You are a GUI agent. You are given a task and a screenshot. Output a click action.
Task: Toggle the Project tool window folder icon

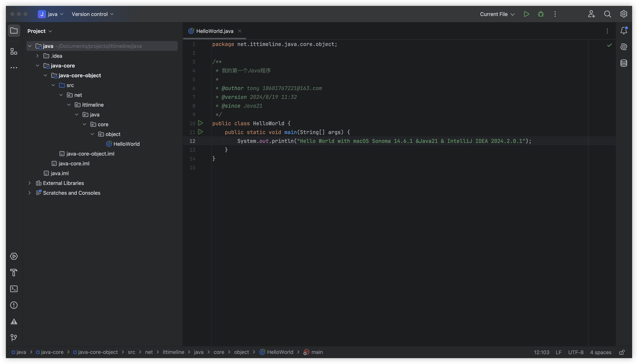(14, 30)
